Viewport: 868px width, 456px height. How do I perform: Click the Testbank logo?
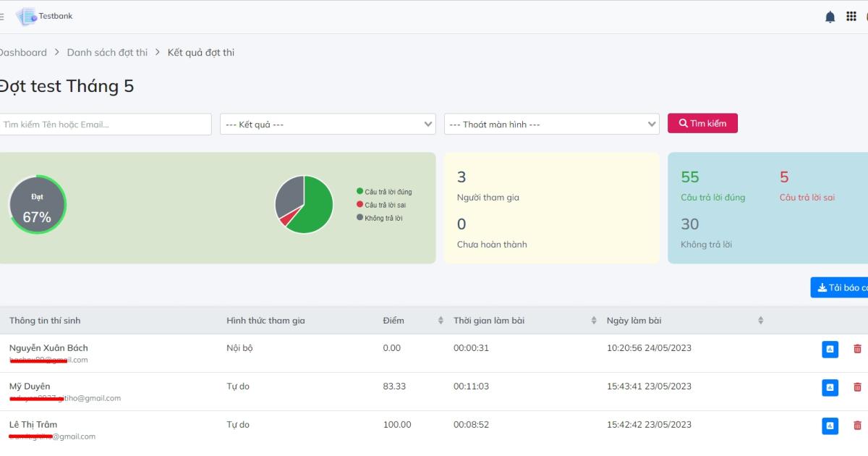click(45, 16)
